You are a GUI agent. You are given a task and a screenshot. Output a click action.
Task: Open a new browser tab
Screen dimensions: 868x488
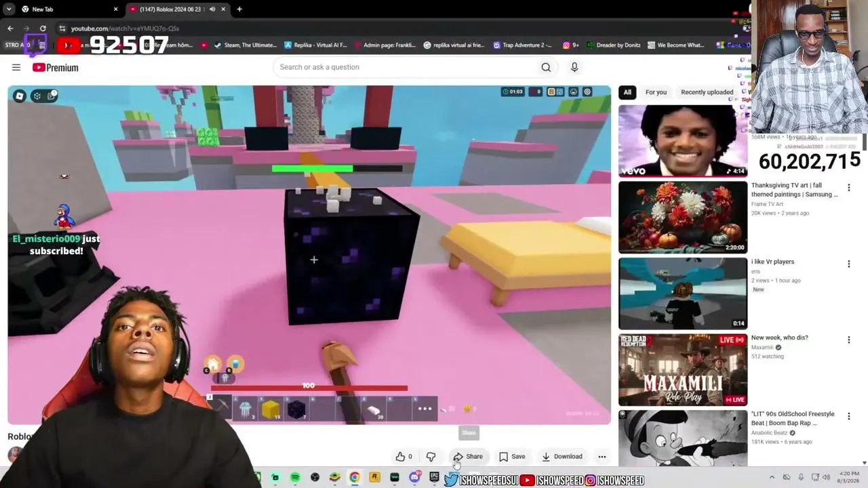[239, 9]
